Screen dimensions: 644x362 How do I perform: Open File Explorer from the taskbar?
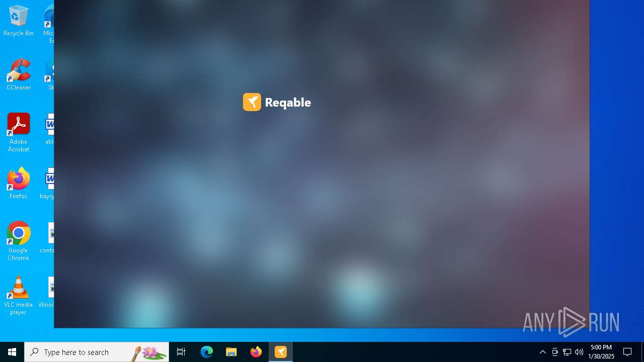(x=231, y=352)
